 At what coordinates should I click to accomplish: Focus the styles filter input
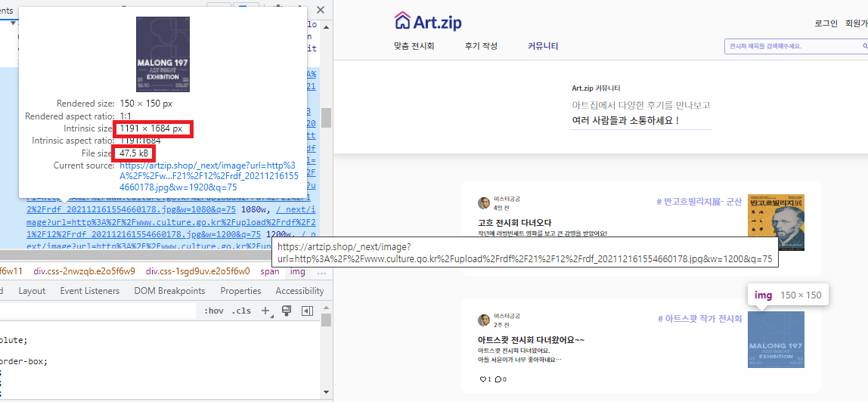click(x=98, y=311)
